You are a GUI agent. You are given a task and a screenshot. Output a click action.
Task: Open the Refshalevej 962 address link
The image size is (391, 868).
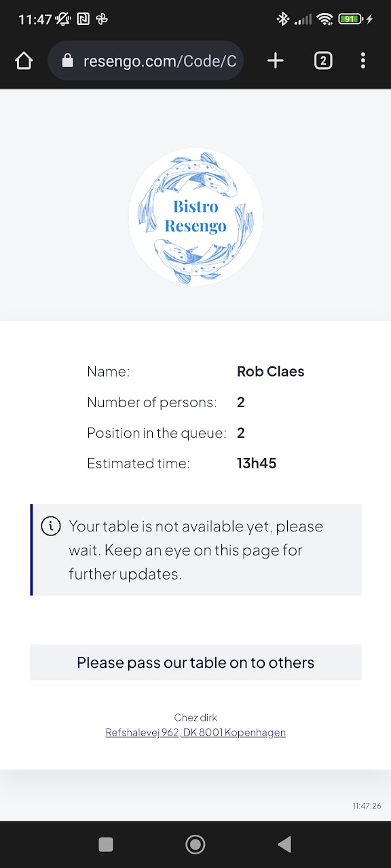coord(195,732)
